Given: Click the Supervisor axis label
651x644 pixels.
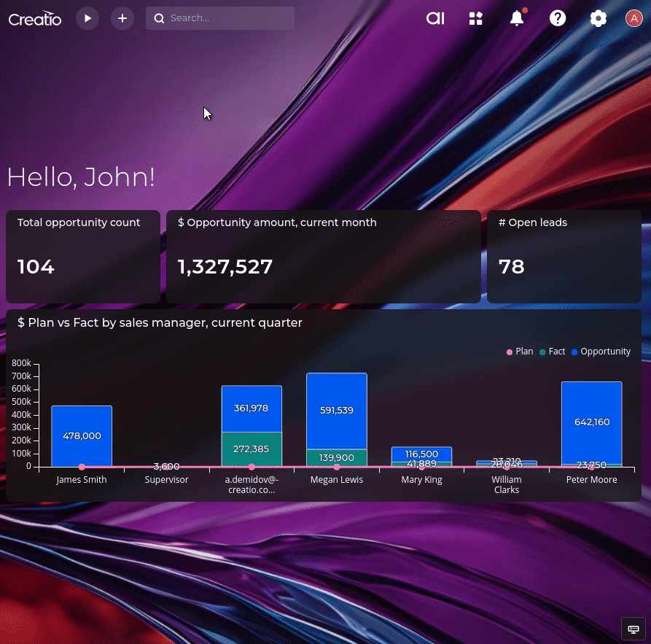Looking at the screenshot, I should (166, 480).
